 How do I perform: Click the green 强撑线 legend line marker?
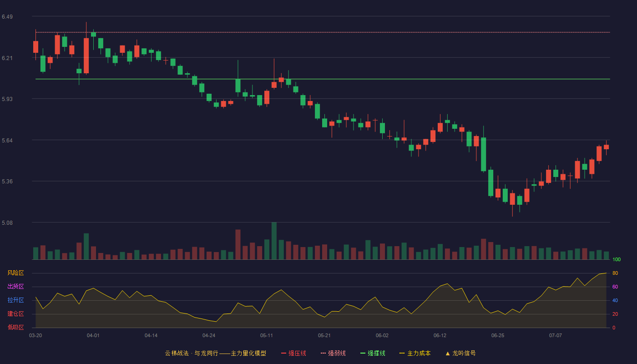point(363,353)
